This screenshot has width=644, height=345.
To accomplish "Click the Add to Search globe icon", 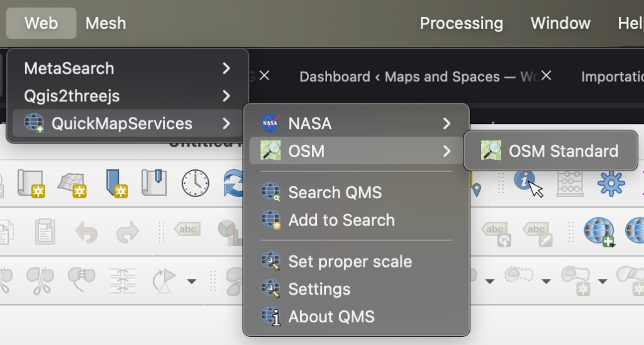I will coord(270,220).
